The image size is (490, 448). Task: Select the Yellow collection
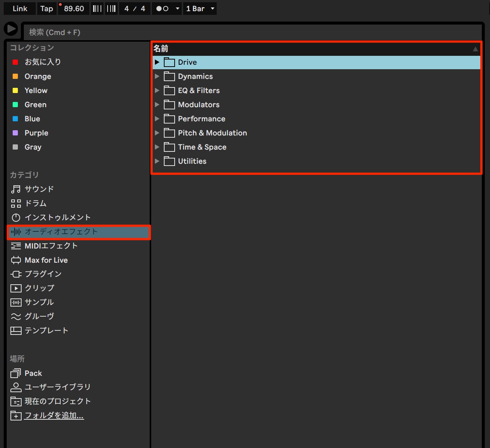[36, 90]
